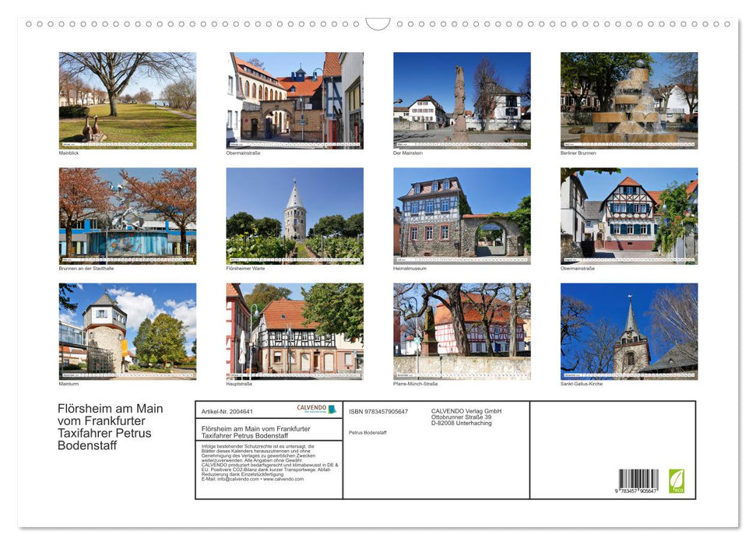Click the E-Mail info@calvendo.com address
This screenshot has width=756, height=545.
coord(232,478)
